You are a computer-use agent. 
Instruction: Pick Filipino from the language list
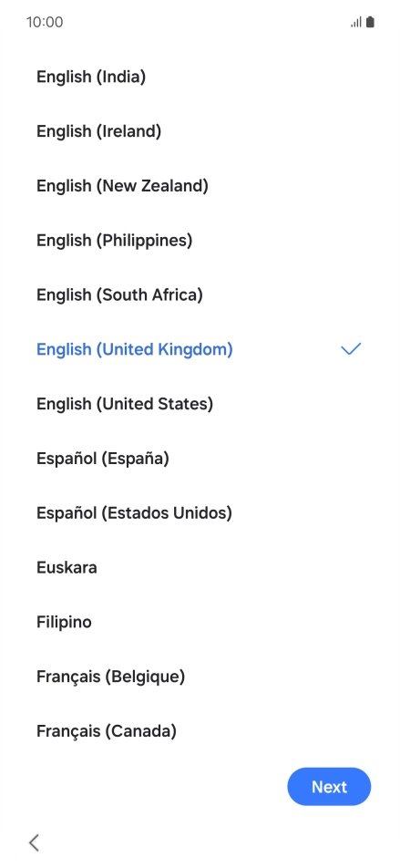coord(200,622)
